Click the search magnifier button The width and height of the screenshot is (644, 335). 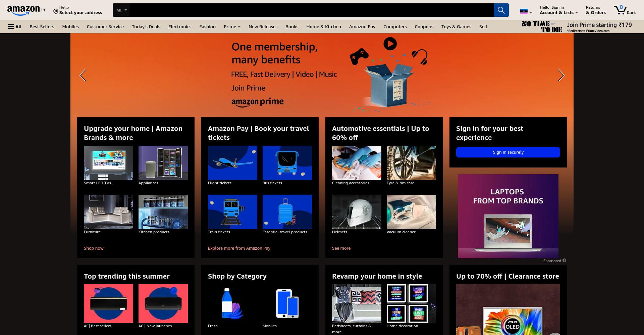click(501, 10)
